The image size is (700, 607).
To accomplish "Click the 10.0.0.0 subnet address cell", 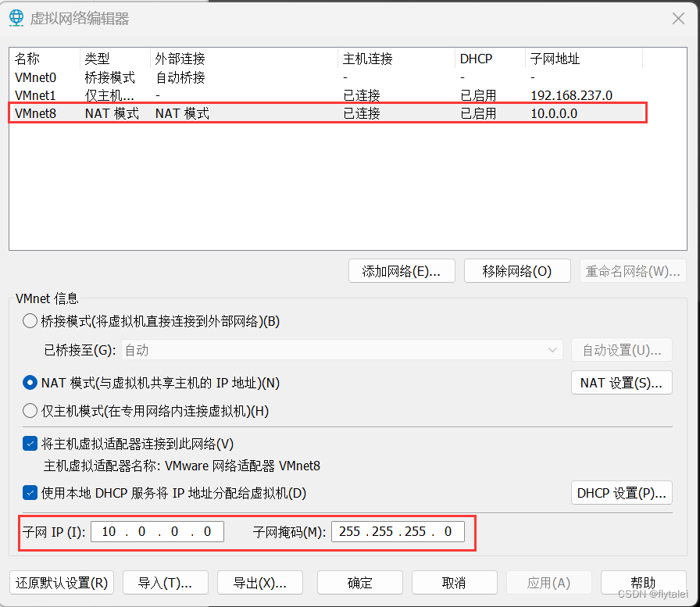I will (x=554, y=113).
